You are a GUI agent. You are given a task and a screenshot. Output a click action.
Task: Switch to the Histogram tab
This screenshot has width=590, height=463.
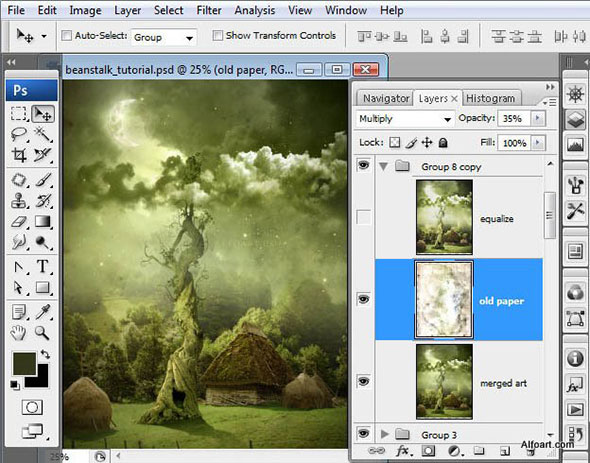click(x=491, y=99)
